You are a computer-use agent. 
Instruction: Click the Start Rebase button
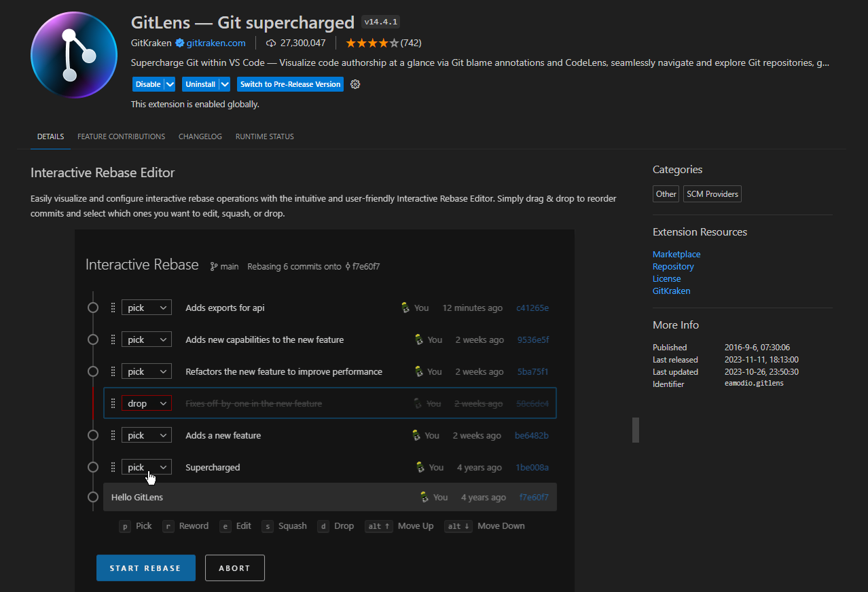pyautogui.click(x=146, y=568)
